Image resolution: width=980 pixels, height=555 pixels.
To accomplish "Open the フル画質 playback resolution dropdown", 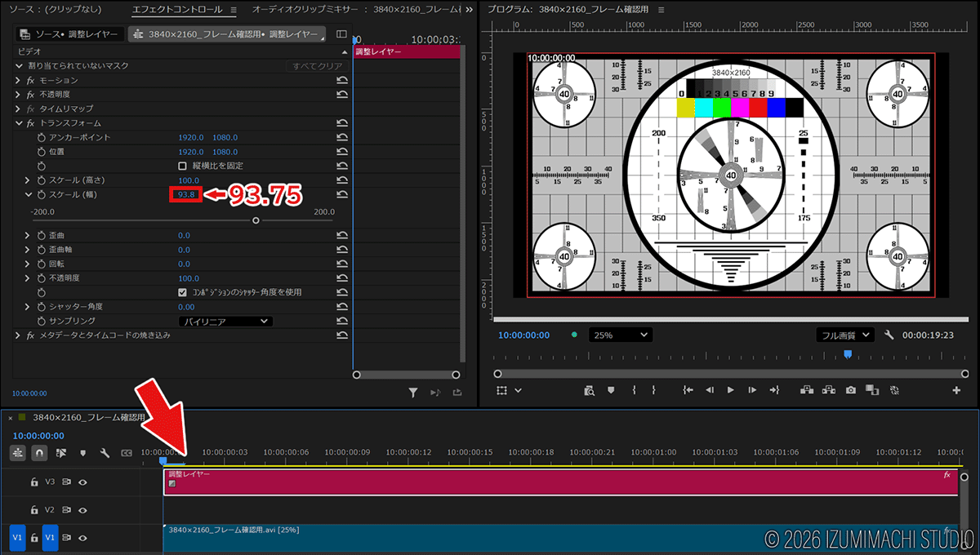I will [844, 335].
